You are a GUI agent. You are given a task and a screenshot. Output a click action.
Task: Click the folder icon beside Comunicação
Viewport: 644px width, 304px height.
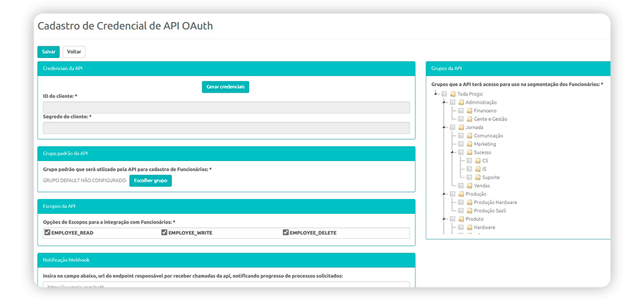[x=469, y=135]
